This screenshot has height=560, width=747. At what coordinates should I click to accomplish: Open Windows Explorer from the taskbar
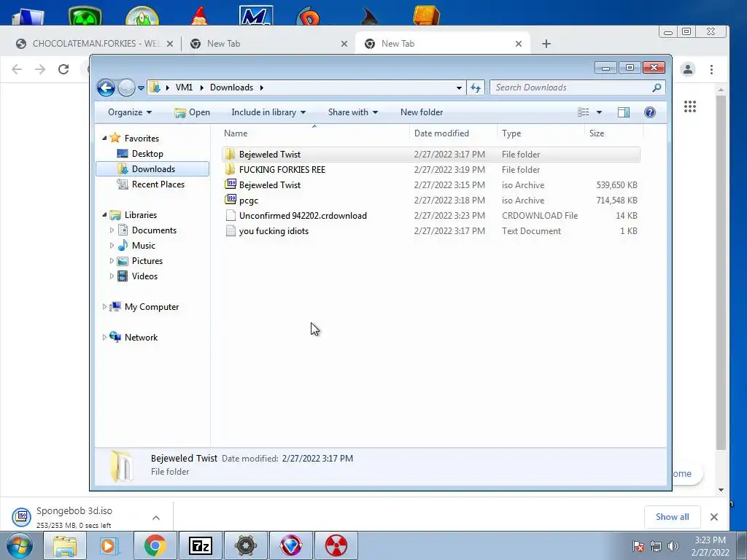point(65,545)
